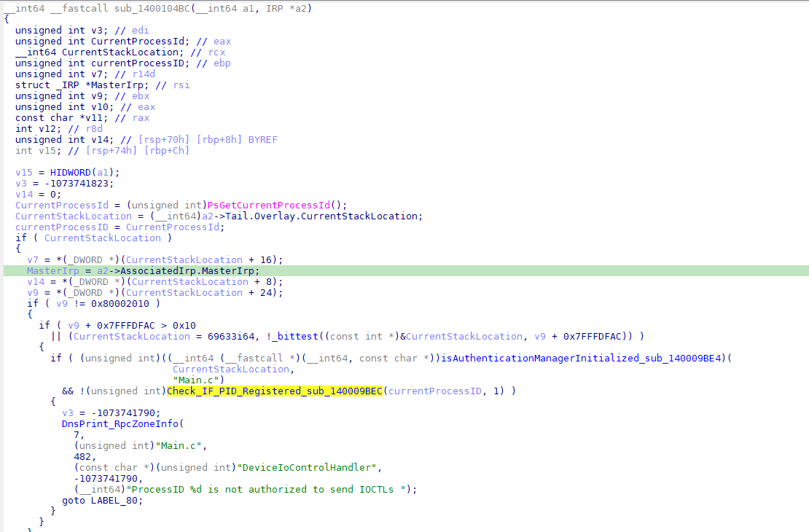The height and width of the screenshot is (532, 809).
Task: Click the v3 declaration with edi comment
Action: [x=82, y=31]
